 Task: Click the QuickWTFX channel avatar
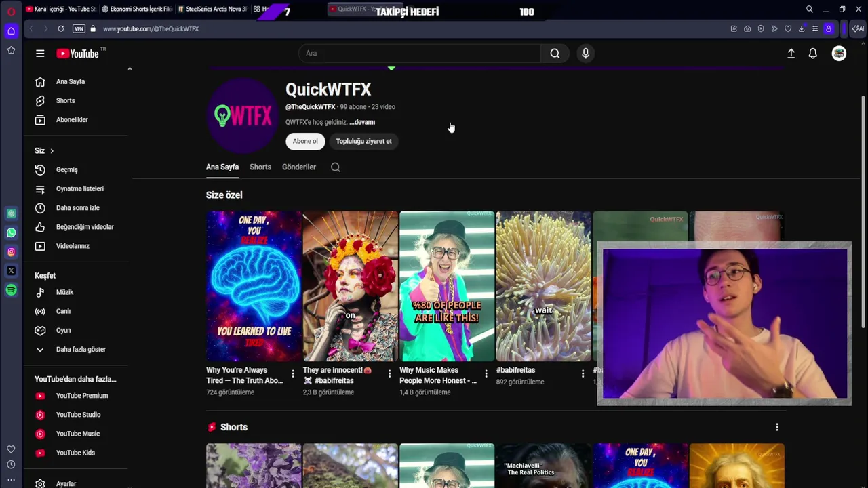[243, 115]
